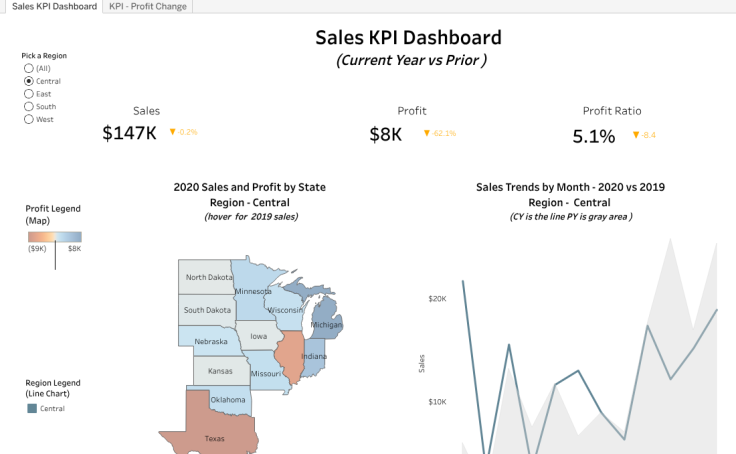Switch to the Sales KPI Dashboard tab
The image size is (736, 454).
(54, 6)
